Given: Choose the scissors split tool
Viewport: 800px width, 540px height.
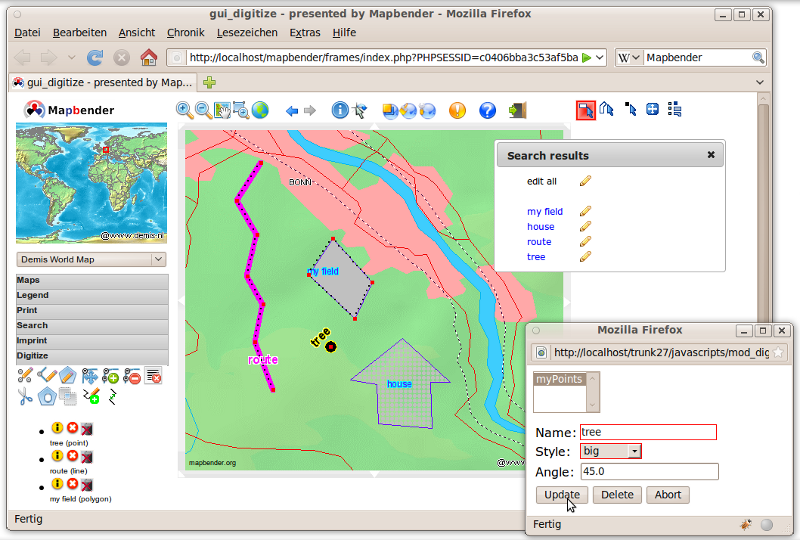Looking at the screenshot, I should pyautogui.click(x=26, y=396).
